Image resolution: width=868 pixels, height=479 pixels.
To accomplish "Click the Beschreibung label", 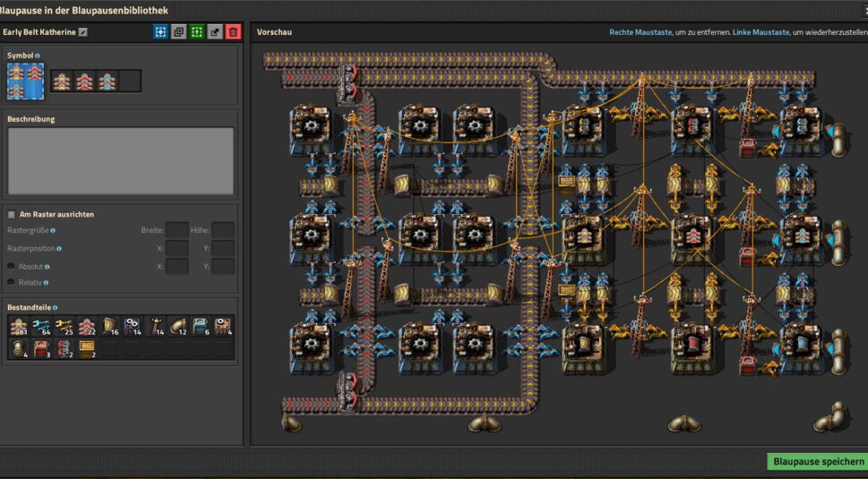I will (x=31, y=119).
